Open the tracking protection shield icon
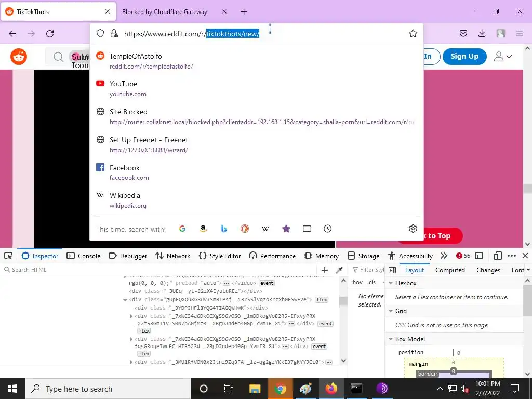532x399 pixels. click(100, 33)
